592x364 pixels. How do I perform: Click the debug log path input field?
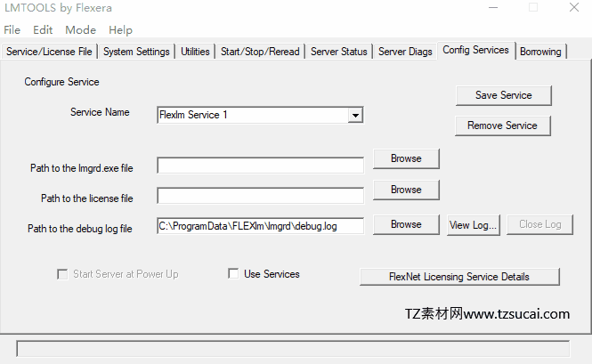pos(261,226)
